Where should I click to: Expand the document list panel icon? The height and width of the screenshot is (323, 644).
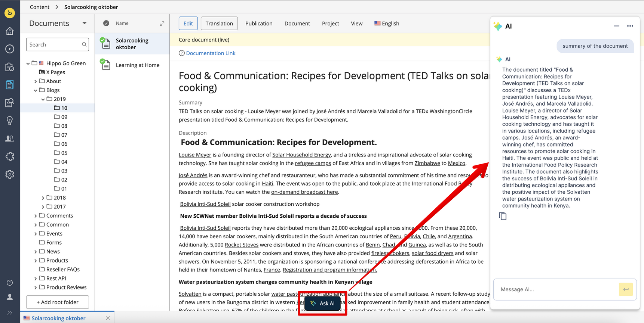pos(162,24)
